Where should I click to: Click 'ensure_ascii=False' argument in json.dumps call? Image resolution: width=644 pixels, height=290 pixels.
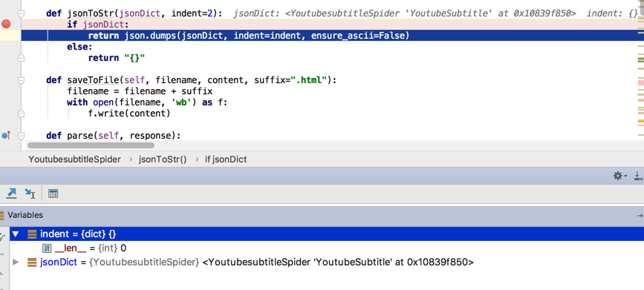click(x=358, y=36)
